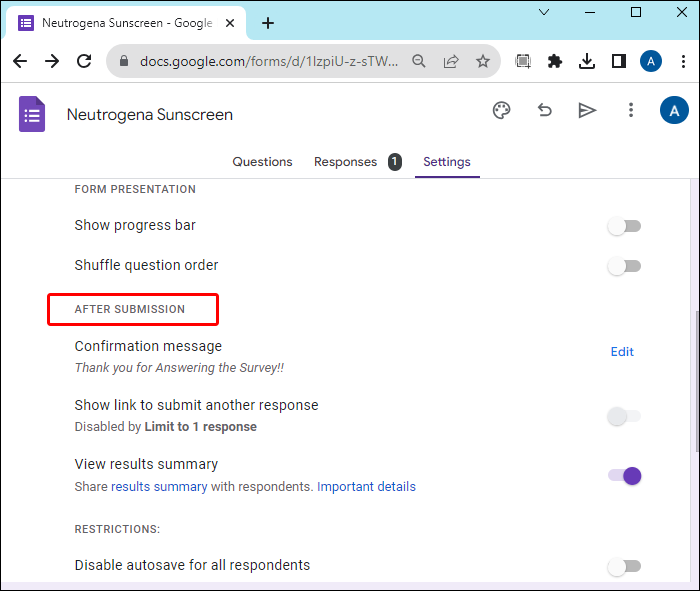The height and width of the screenshot is (591, 700).
Task: Switch to the Questions tab
Action: (262, 162)
